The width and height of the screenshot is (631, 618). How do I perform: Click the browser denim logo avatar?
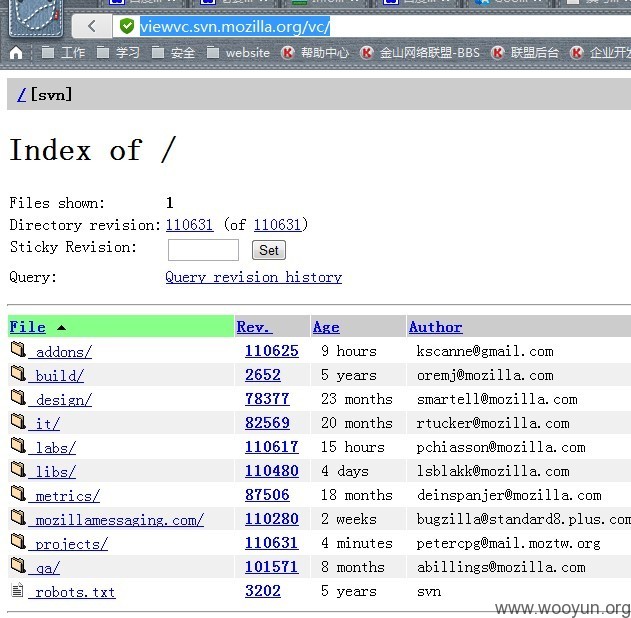[35, 18]
